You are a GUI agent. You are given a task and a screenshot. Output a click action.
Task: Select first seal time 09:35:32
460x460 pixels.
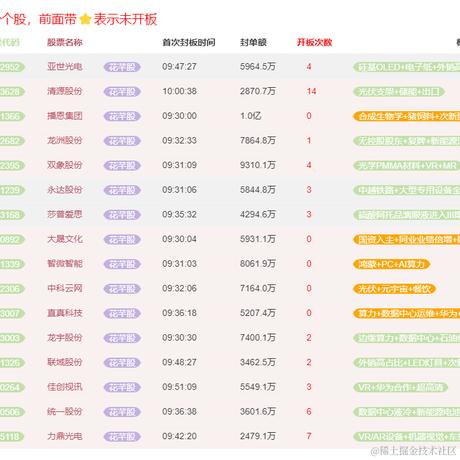[x=179, y=215]
